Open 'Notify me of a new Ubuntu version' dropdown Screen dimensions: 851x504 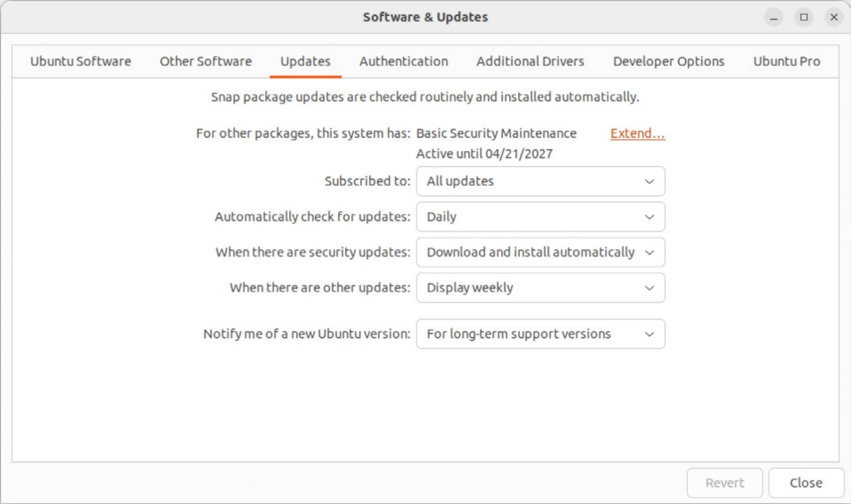pos(540,334)
